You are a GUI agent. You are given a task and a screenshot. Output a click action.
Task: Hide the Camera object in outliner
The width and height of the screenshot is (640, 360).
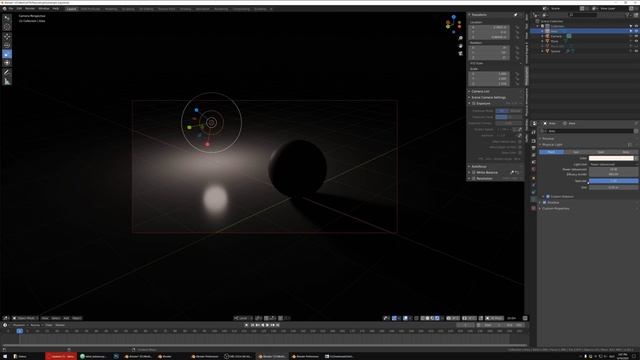pyautogui.click(x=636, y=36)
